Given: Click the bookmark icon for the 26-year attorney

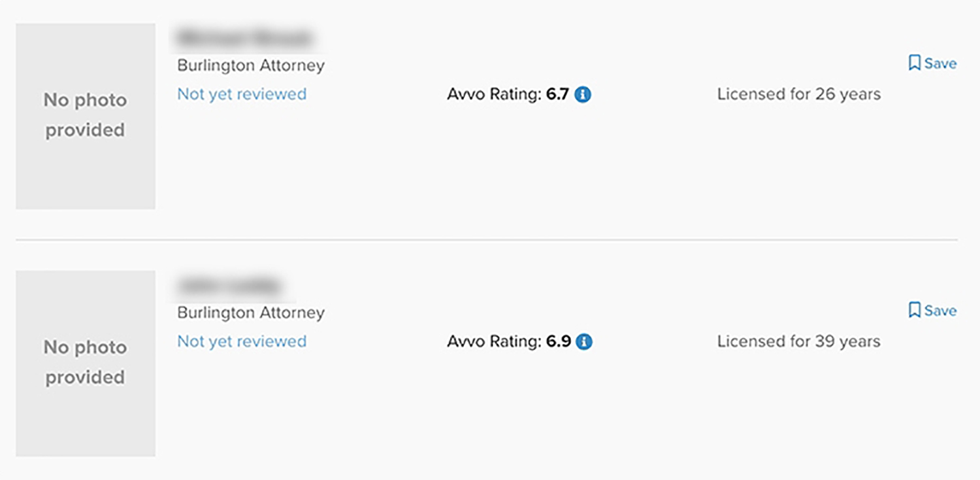Looking at the screenshot, I should pyautogui.click(x=915, y=63).
